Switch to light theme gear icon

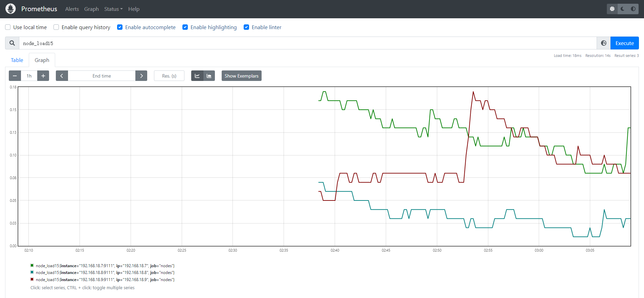[612, 9]
